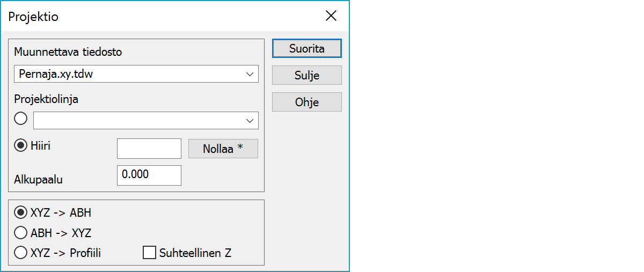
Task: Close the Projektio dialog with X
Action: point(331,16)
